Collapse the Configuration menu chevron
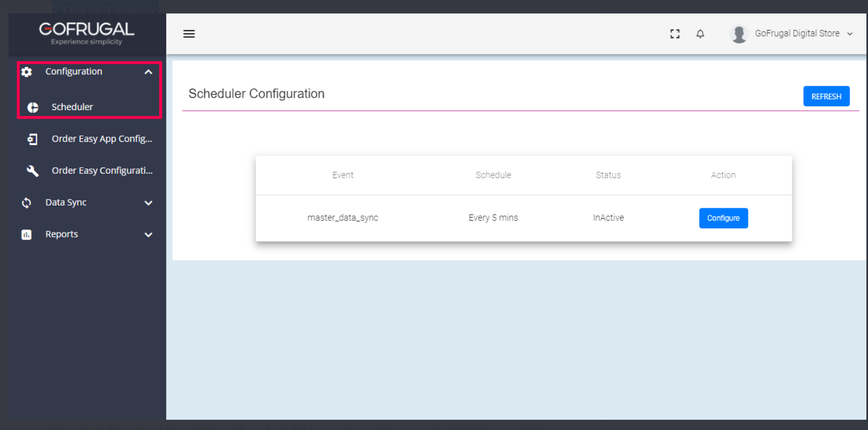This screenshot has width=868, height=430. pos(148,72)
